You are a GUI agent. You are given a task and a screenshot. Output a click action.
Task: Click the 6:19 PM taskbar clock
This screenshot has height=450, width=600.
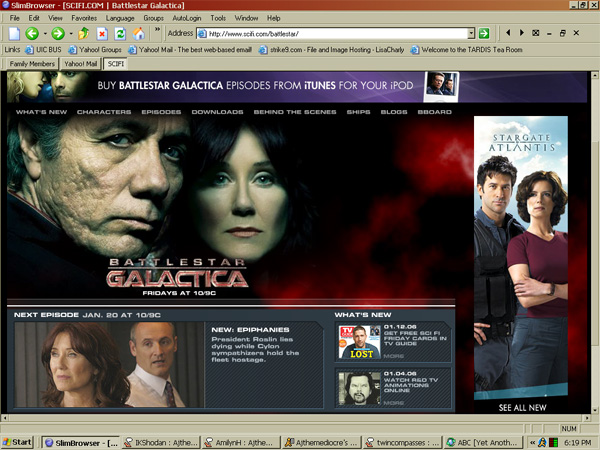point(577,443)
